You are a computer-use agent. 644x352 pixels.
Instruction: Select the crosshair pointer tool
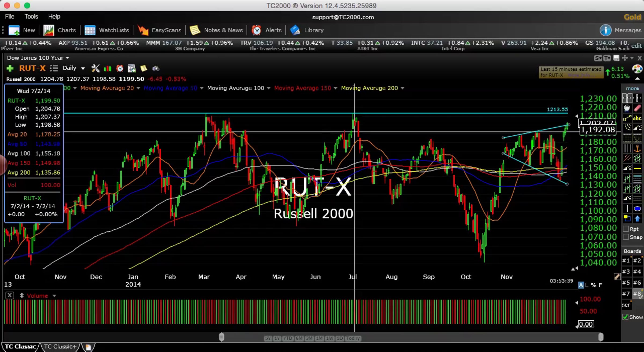point(627,98)
